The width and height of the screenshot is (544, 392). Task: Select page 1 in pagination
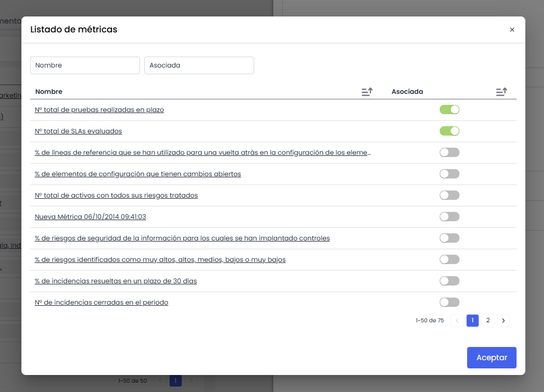472,321
